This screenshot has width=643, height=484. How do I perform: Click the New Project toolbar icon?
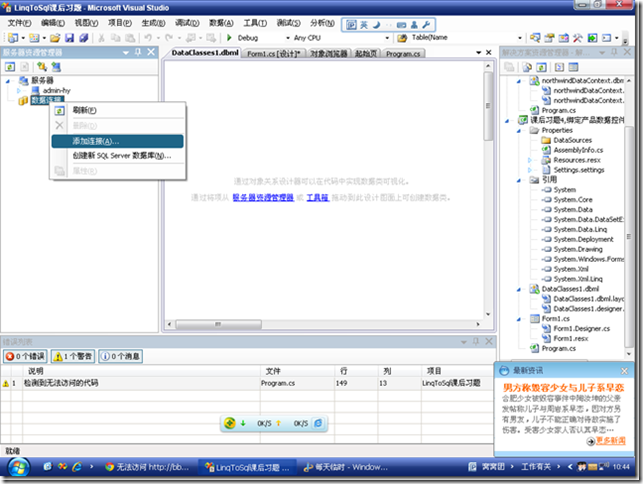(x=13, y=38)
